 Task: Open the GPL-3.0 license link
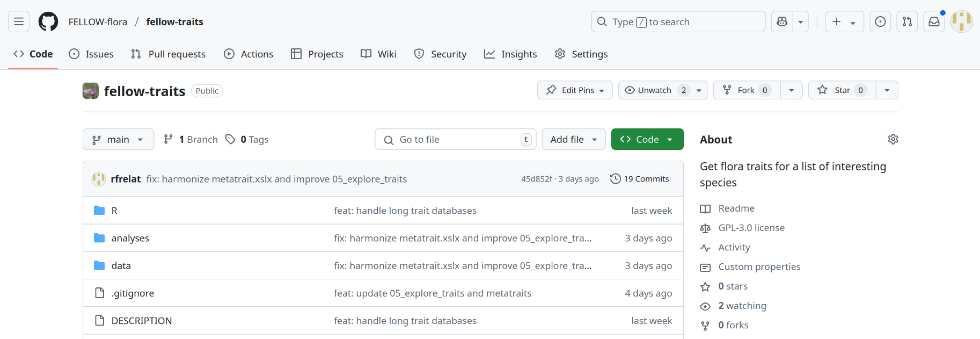pos(751,228)
